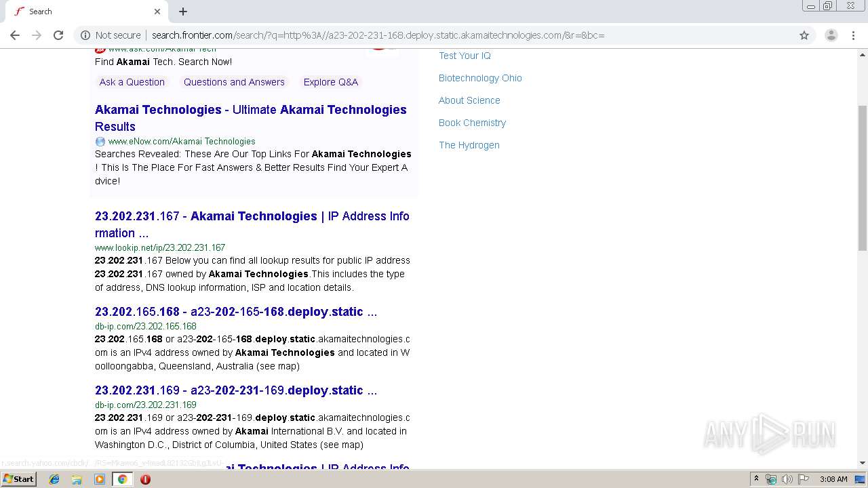Image resolution: width=868 pixels, height=488 pixels.
Task: Open the Action Center flag icon
Action: coord(804,479)
